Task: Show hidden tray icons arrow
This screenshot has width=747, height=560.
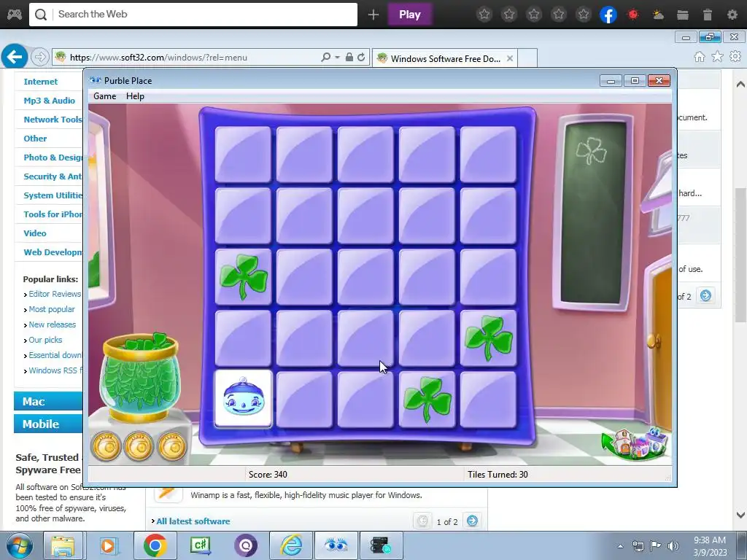Action: [620, 546]
